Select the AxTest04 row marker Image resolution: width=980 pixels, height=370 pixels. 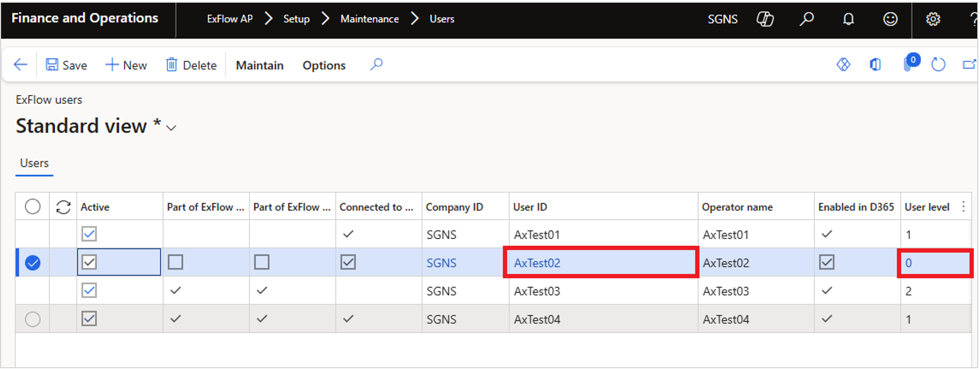[x=33, y=319]
